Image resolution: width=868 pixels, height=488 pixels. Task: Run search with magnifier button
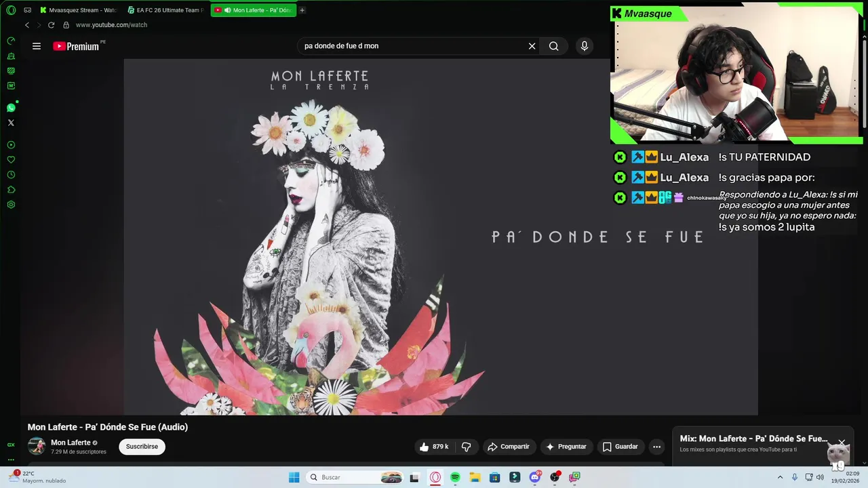tap(554, 46)
